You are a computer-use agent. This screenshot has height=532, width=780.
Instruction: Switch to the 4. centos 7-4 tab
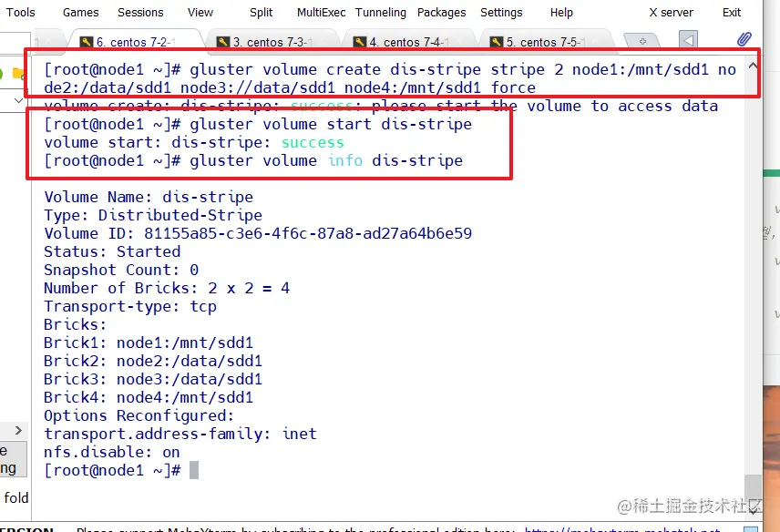408,42
